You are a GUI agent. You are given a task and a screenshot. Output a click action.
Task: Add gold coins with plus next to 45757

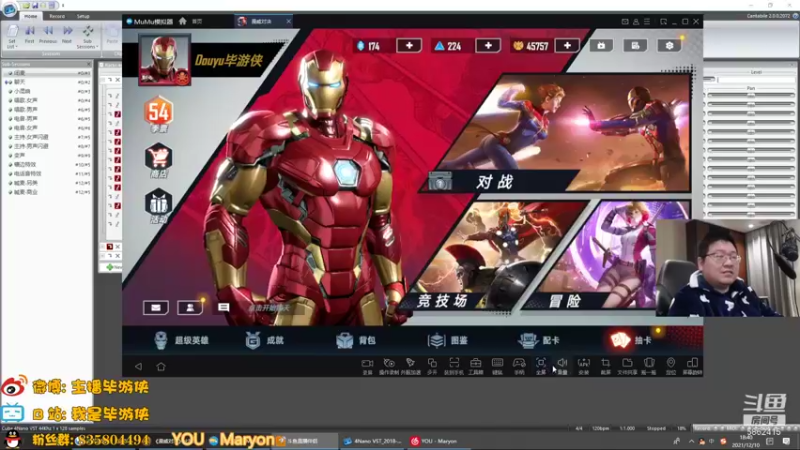[567, 45]
